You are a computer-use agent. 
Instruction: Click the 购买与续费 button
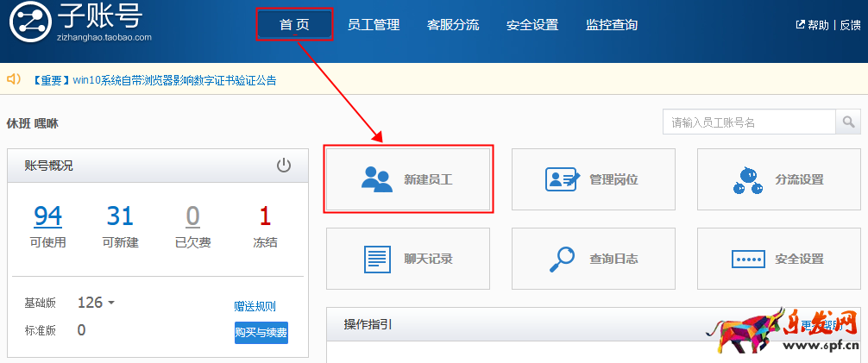coord(261,332)
